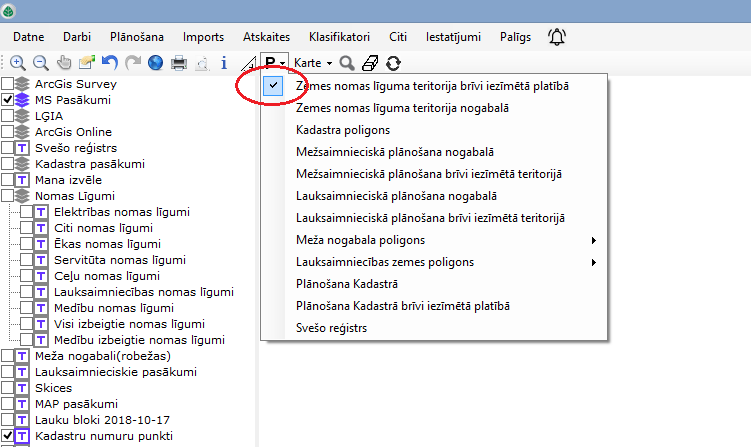
Task: Open print preview page icon
Action: click(202, 63)
